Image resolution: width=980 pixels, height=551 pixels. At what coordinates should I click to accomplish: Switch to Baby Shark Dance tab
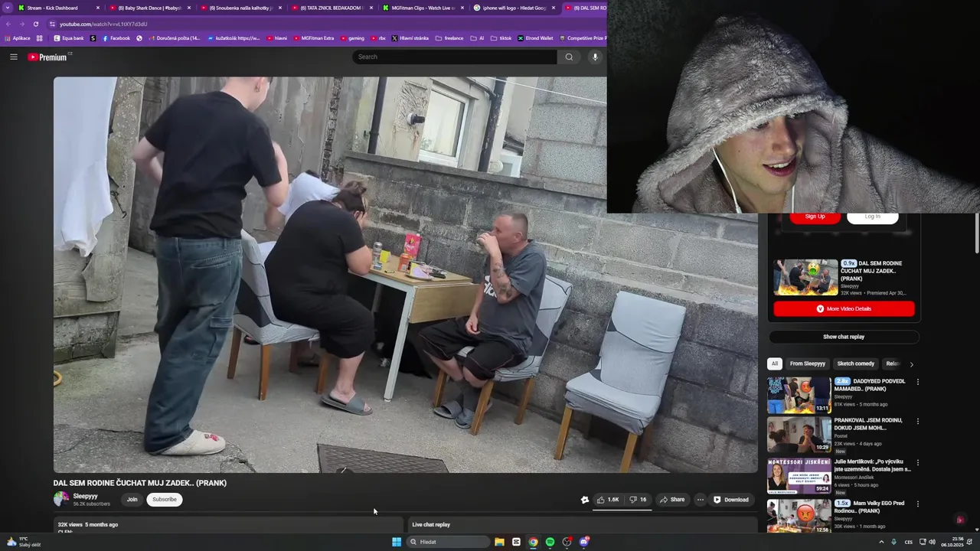(149, 8)
